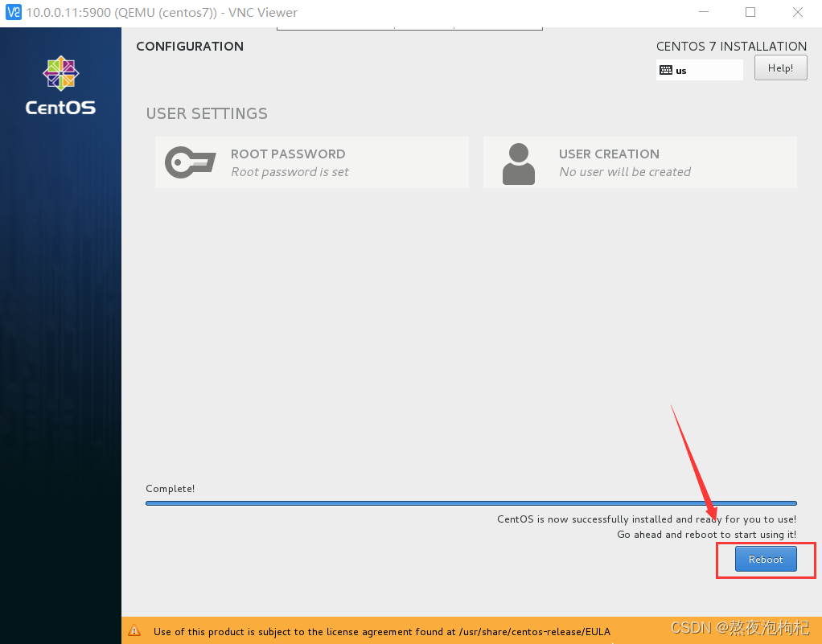Click the VNC Viewer title bar icon
This screenshot has width=822, height=644.
click(13, 12)
